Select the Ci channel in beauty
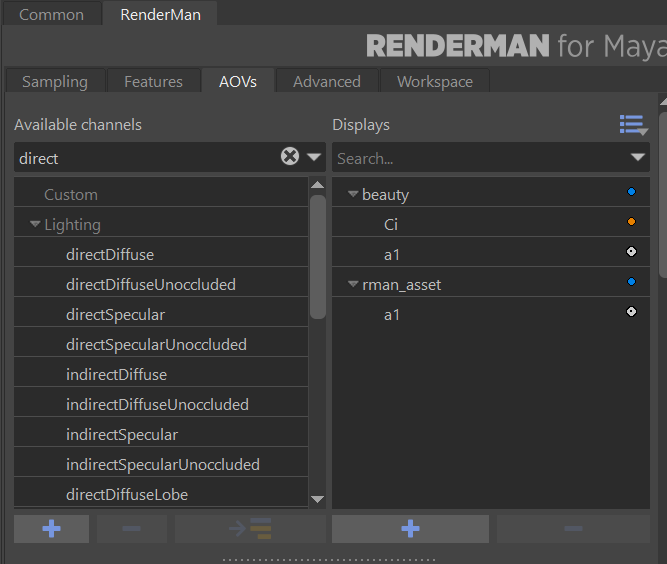This screenshot has width=667, height=564. 491,224
